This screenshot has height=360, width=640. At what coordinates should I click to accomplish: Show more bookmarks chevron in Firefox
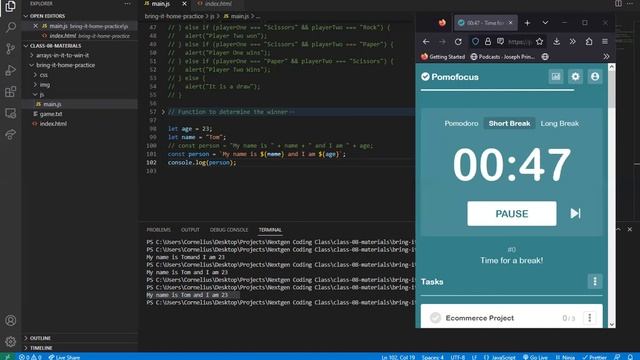coord(606,57)
